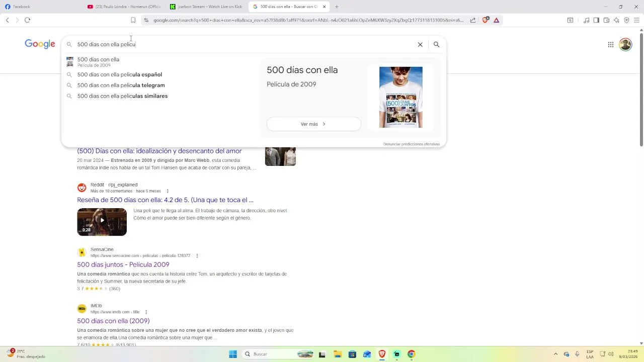644x362 pixels.
Task: Open '(500) Días con ella: idealización' result
Action: tap(159, 151)
